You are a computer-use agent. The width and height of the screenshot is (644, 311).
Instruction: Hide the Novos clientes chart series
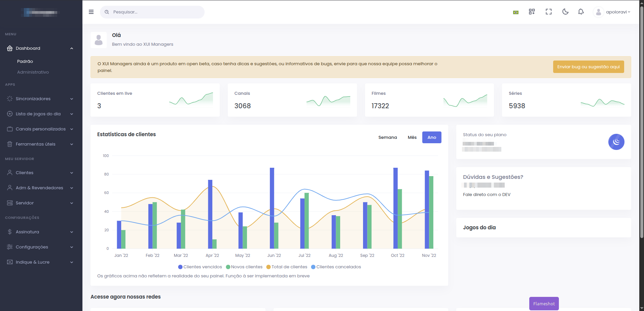244,267
